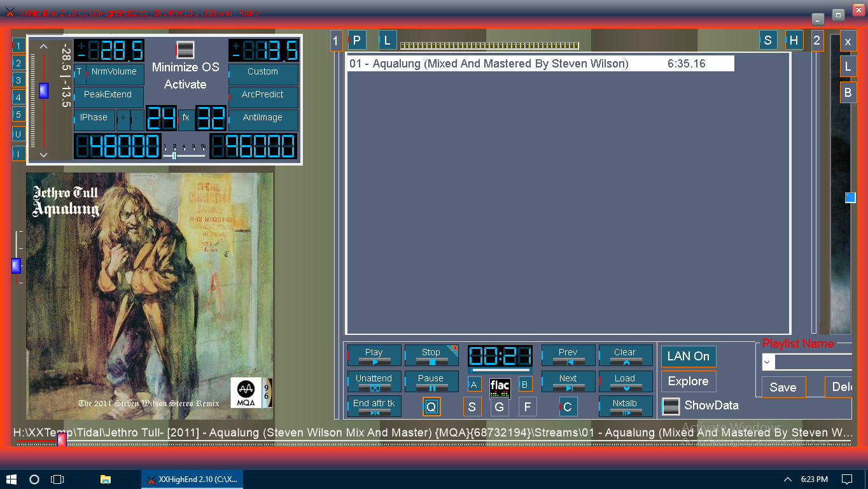Set loop marker A
Viewport: 868px width, 489px height.
click(474, 384)
